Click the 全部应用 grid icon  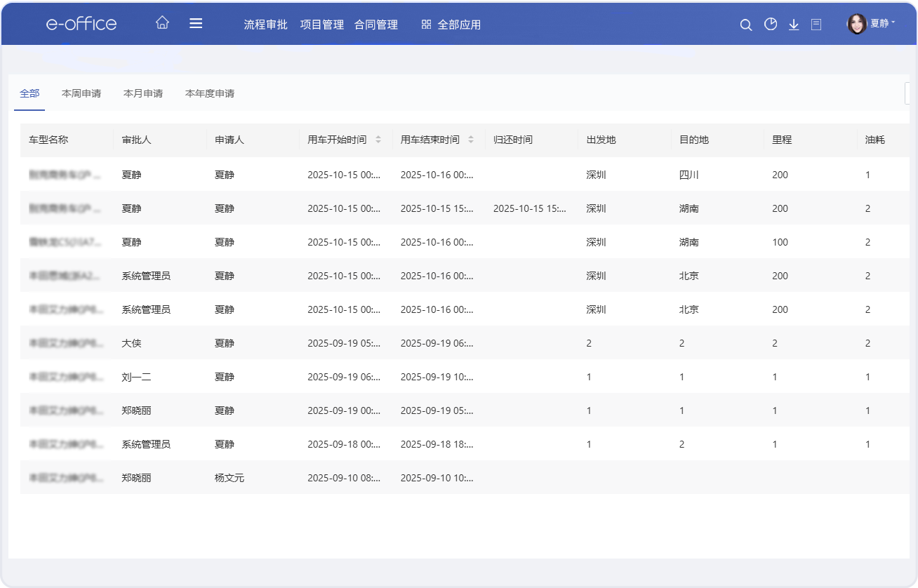[x=426, y=25]
